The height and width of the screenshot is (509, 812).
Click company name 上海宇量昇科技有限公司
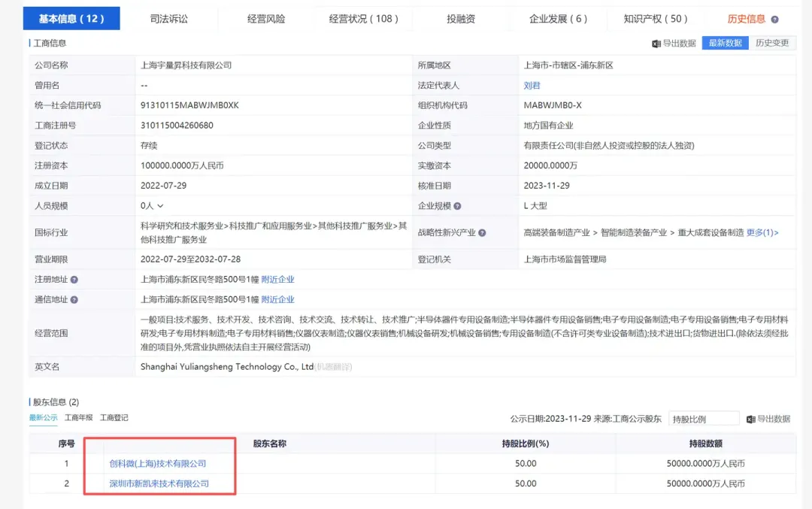(186, 65)
